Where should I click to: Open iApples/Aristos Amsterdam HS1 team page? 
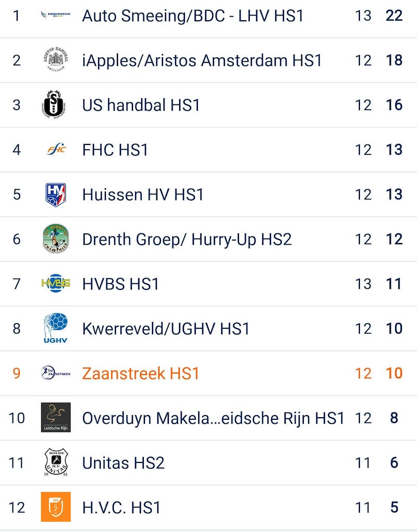(x=202, y=60)
